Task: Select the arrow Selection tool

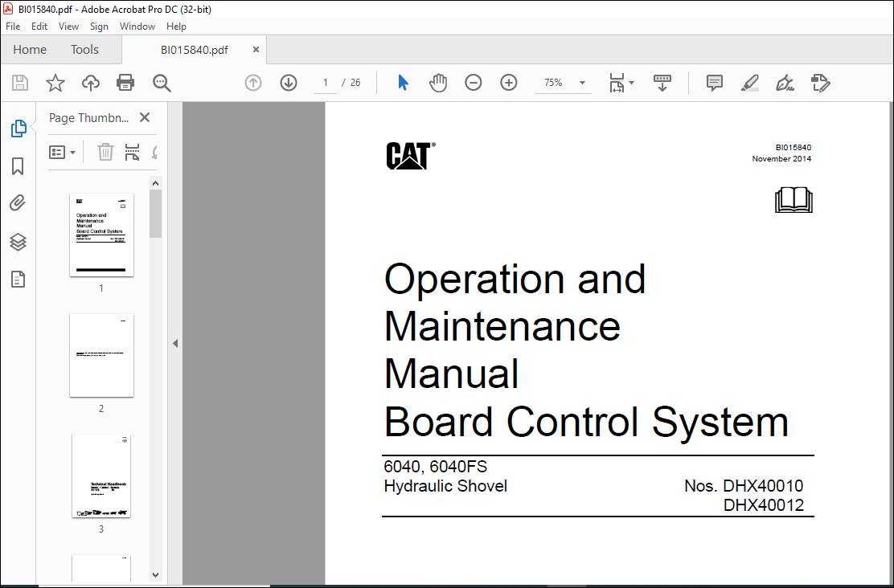Action: point(403,84)
